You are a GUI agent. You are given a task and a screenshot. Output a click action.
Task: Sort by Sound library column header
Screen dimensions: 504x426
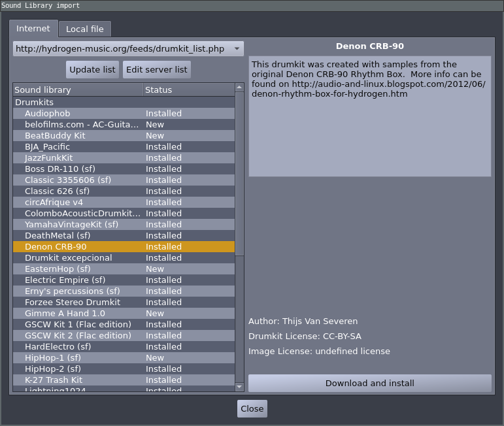78,90
